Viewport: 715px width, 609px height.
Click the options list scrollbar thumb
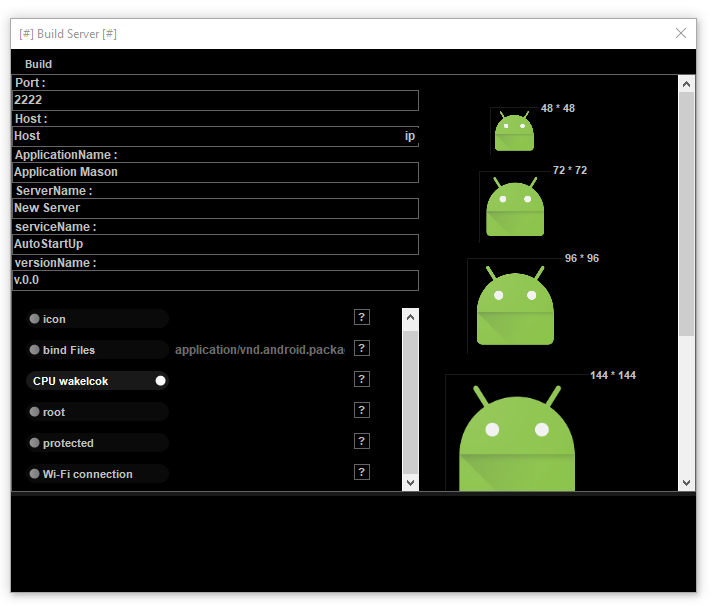pos(410,402)
